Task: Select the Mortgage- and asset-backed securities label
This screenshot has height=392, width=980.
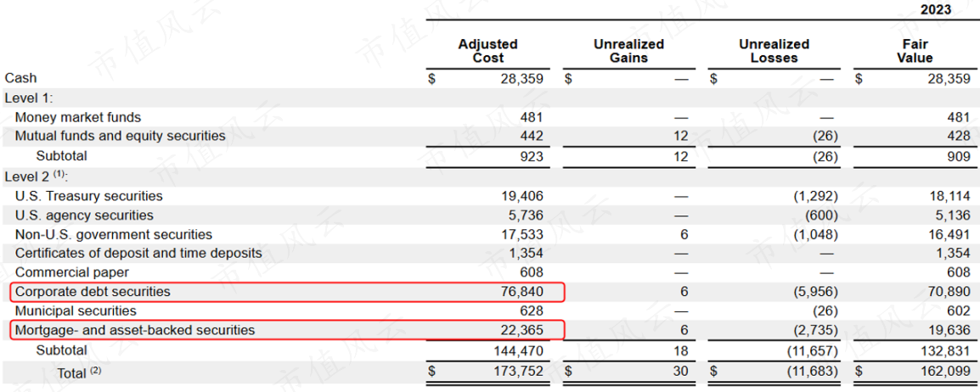Action: coord(135,330)
